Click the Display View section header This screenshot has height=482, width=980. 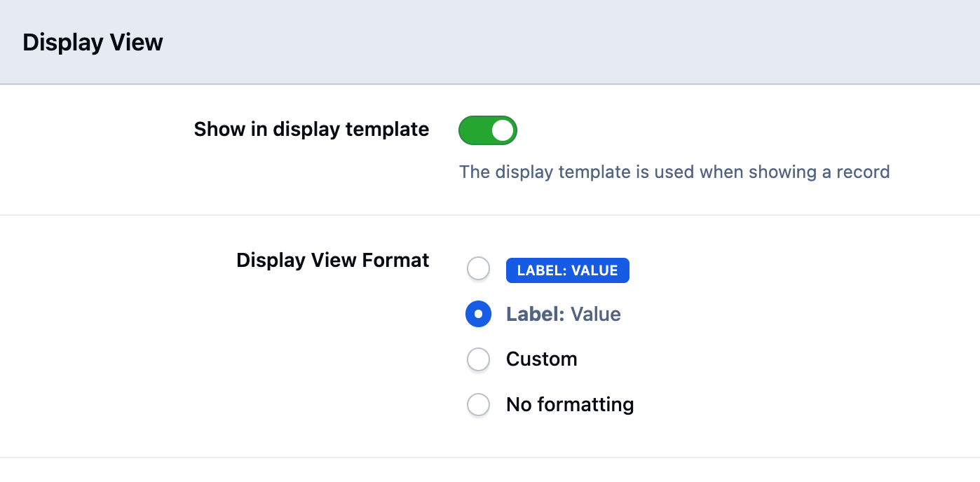pos(92,41)
